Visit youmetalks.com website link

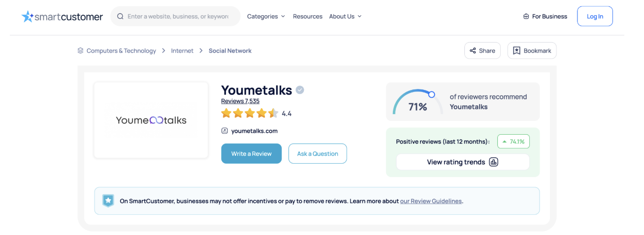(x=255, y=131)
